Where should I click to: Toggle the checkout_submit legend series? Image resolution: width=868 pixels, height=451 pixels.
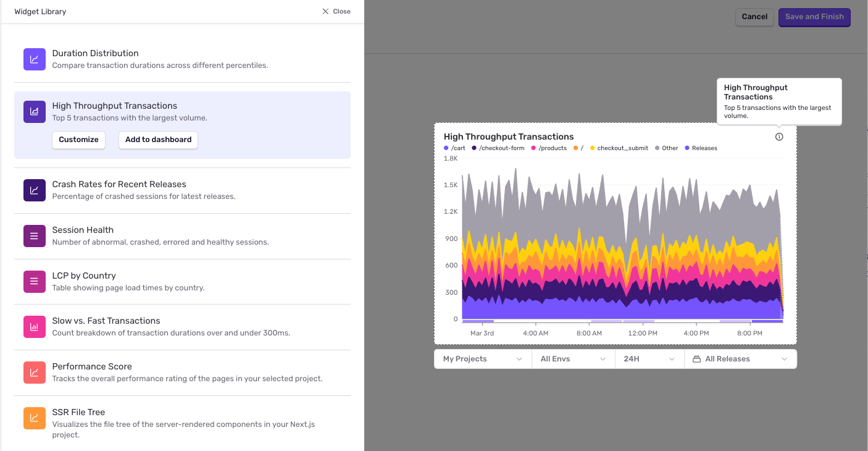pos(619,148)
